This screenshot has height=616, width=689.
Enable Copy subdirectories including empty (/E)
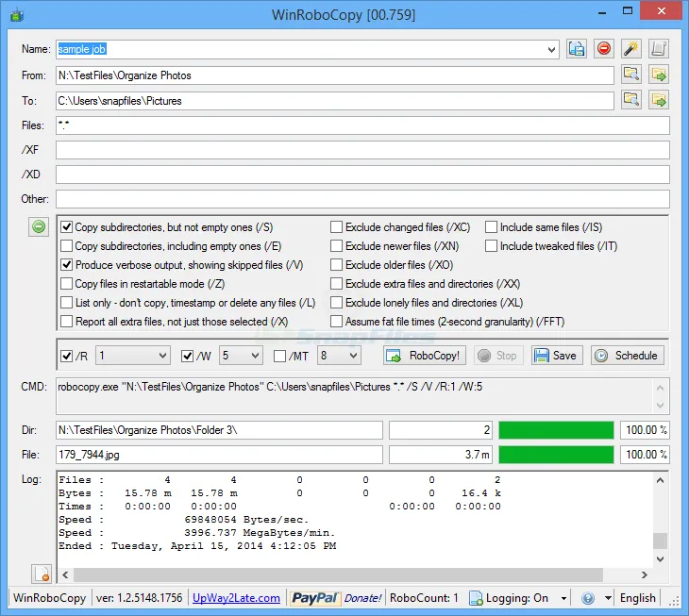tap(66, 246)
